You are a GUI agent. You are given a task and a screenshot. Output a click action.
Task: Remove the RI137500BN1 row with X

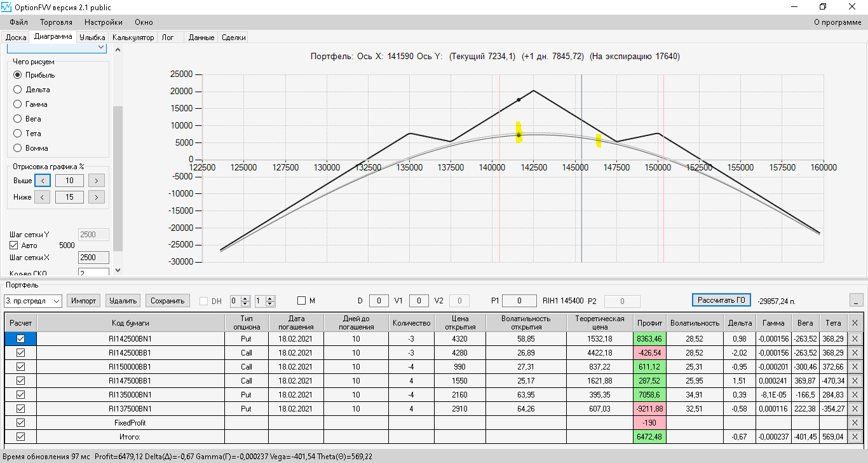pyautogui.click(x=855, y=409)
